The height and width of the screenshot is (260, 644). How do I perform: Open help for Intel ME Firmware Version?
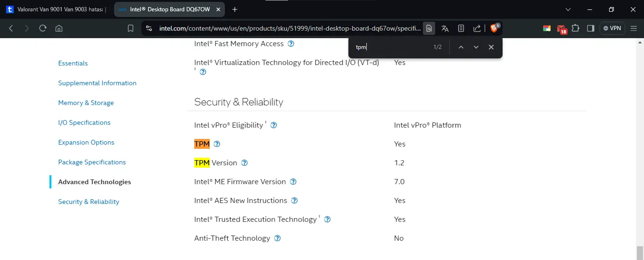click(293, 182)
